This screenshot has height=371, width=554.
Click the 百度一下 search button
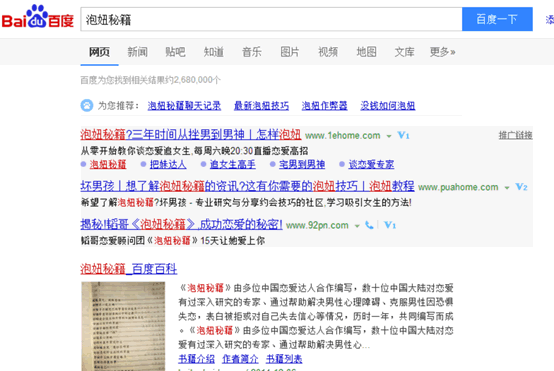pos(497,19)
